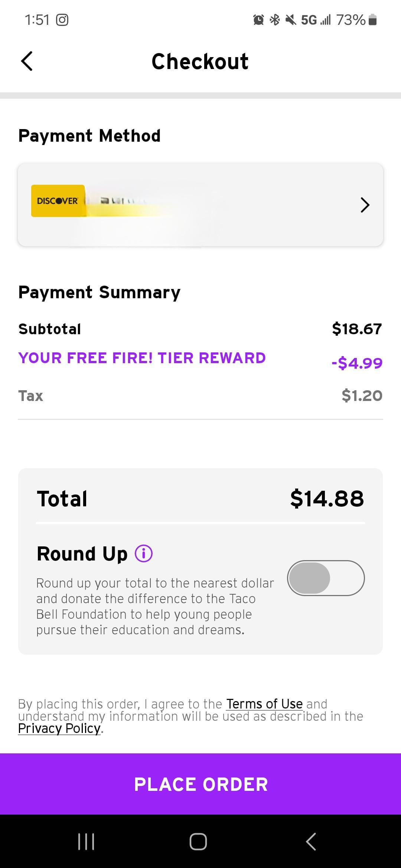
Task: Open the Terms of Use link
Action: tap(264, 704)
